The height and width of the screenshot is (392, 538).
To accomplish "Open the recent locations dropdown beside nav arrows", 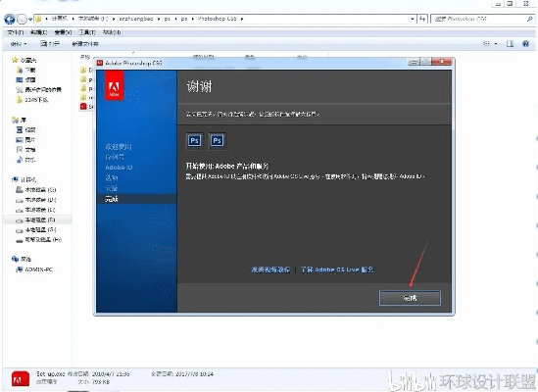I will (x=30, y=20).
